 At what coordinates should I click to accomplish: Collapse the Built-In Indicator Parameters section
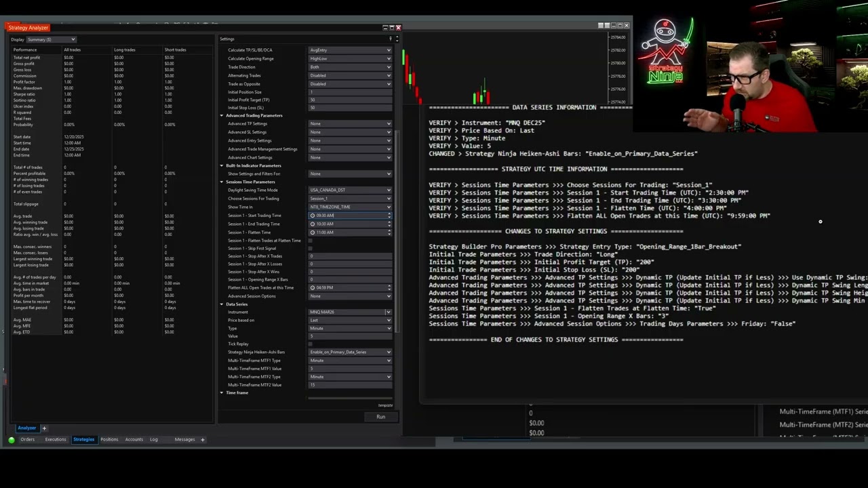(221, 165)
